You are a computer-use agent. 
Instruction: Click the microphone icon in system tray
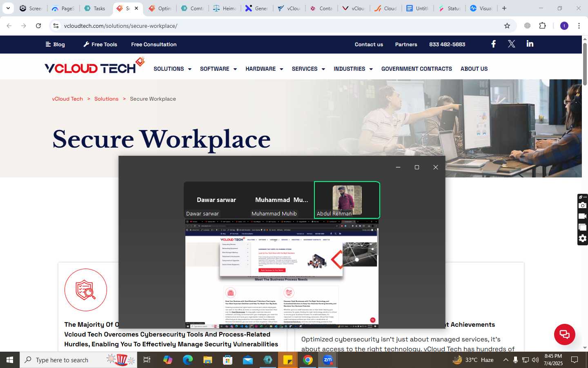(x=515, y=360)
